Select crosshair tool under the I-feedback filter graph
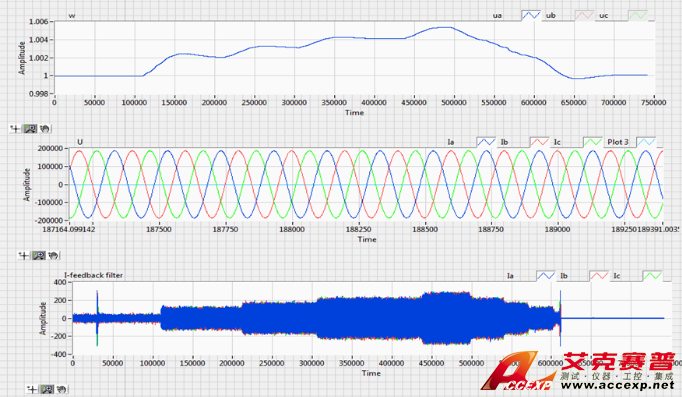The width and height of the screenshot is (682, 397). tap(32, 390)
